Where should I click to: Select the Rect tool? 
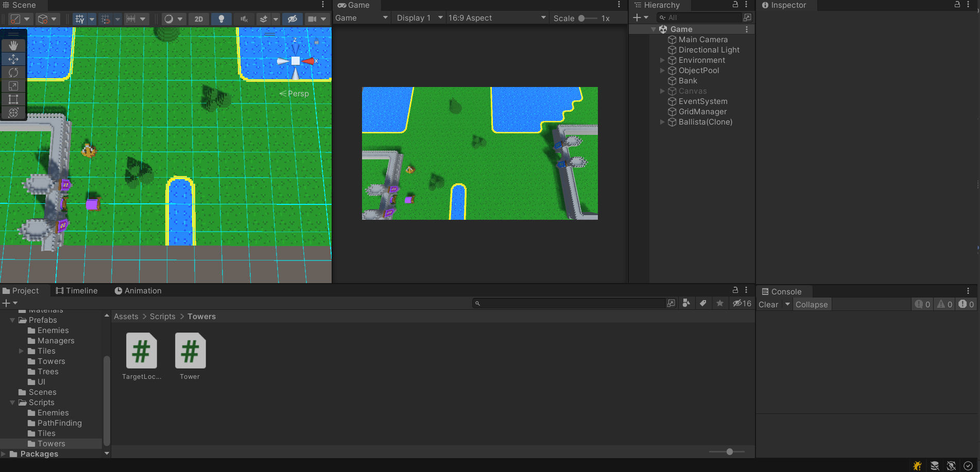point(13,99)
